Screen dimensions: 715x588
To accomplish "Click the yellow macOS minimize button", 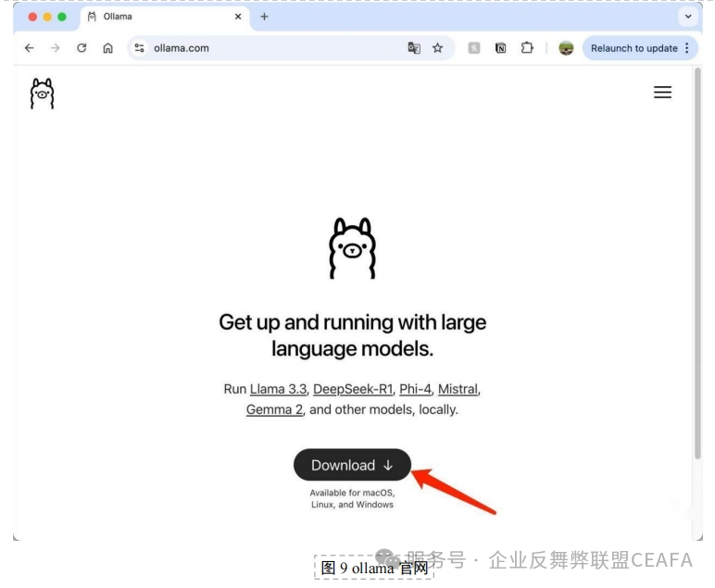I will [47, 17].
